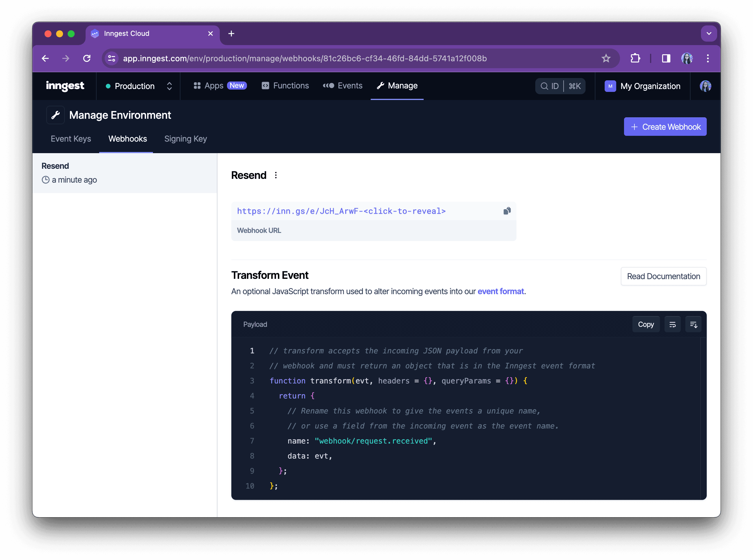Click the My Organization badge swatch

coord(610,86)
